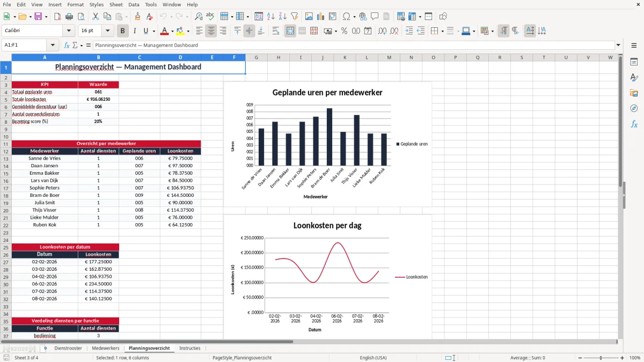Toggle Center Vertically alignment
The width and height of the screenshot is (644, 362).
[x=249, y=31]
